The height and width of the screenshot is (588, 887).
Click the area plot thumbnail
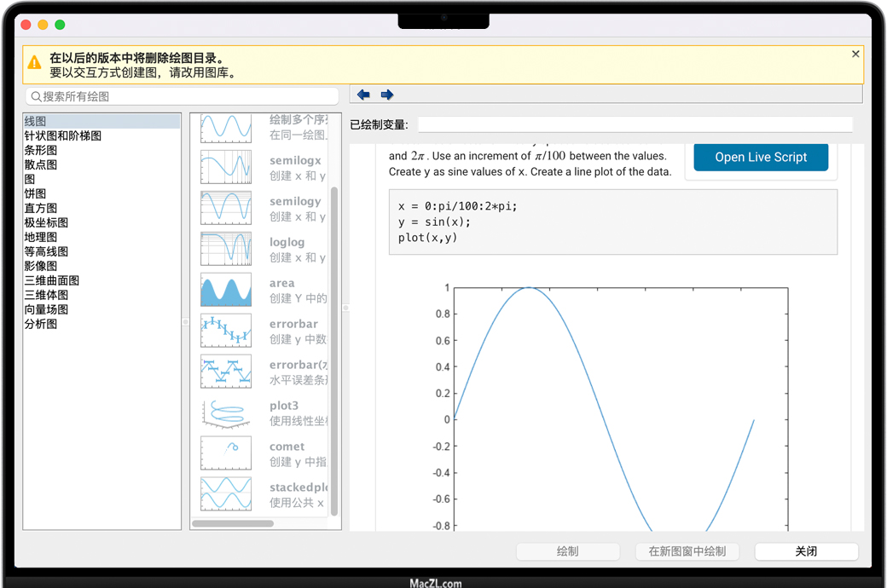[x=226, y=290]
